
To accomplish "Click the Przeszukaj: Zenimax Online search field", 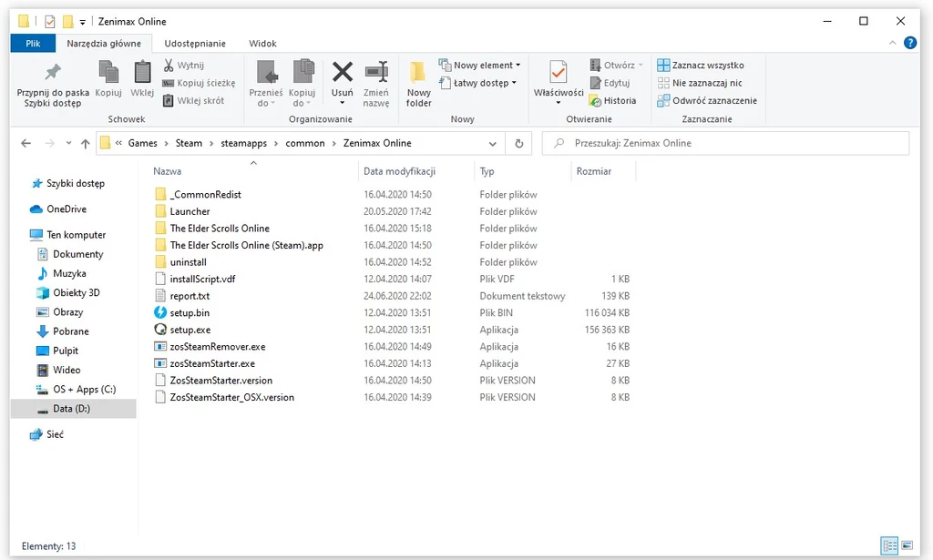I will [x=725, y=143].
